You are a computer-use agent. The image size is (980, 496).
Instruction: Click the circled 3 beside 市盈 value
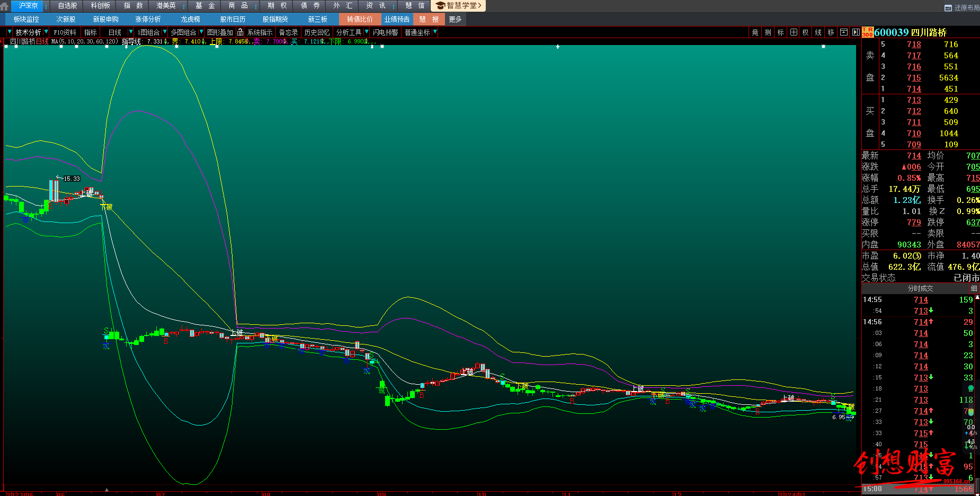[x=917, y=256]
